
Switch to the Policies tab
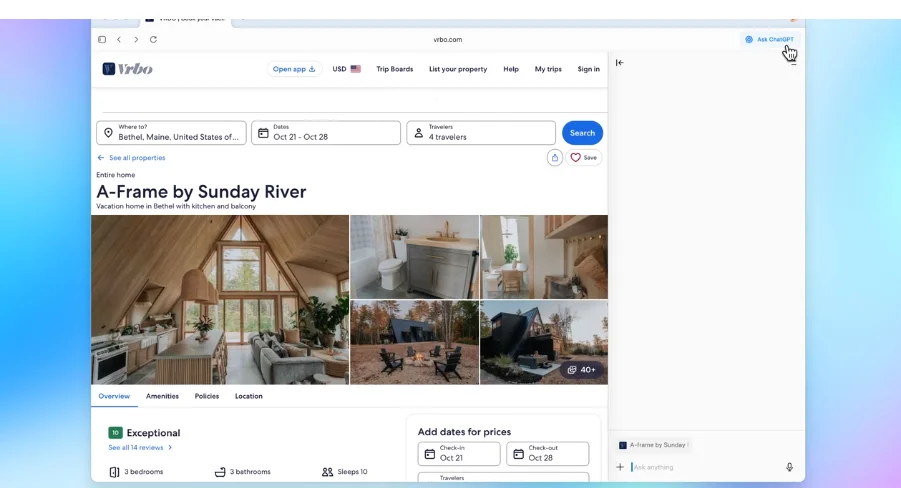(x=207, y=396)
